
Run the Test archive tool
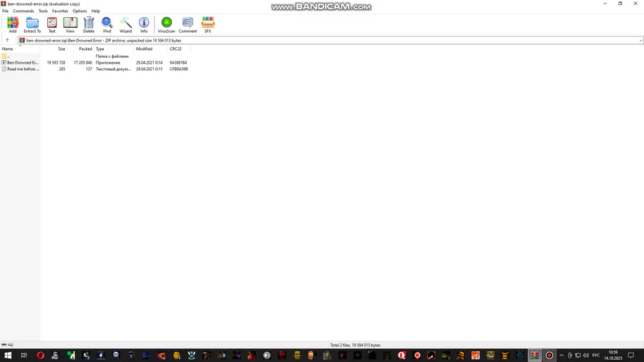click(x=52, y=24)
